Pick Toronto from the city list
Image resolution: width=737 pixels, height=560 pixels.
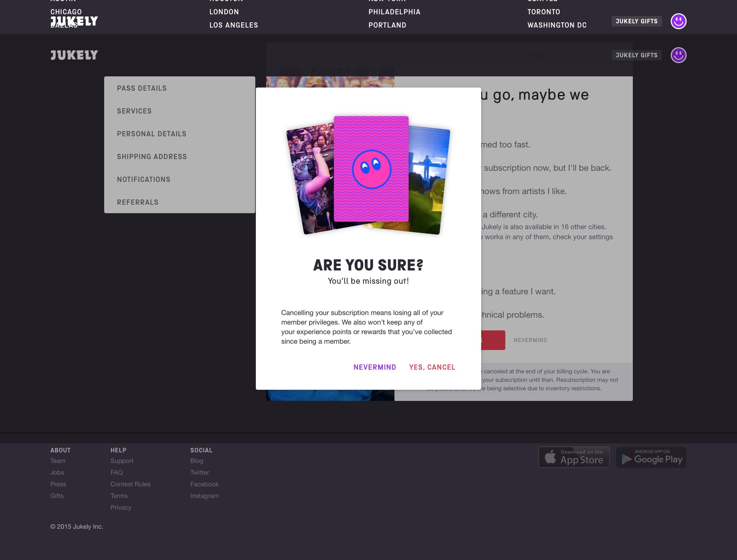tap(544, 12)
